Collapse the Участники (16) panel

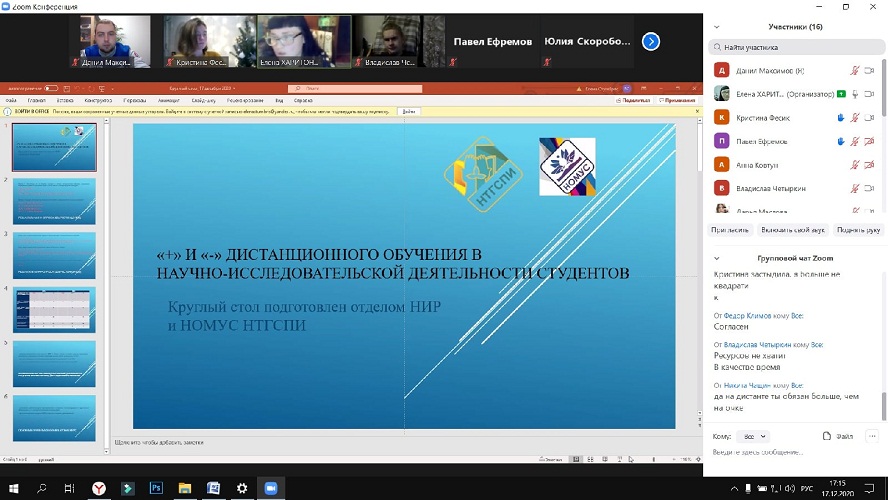point(718,27)
